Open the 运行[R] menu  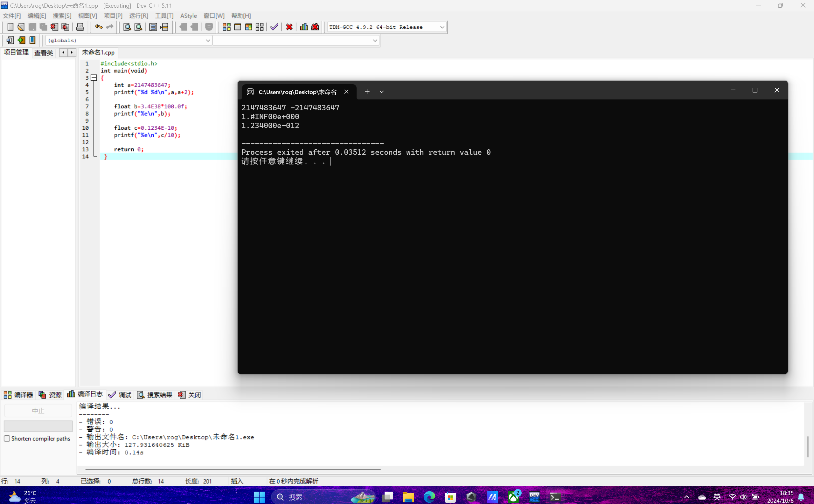click(x=138, y=16)
